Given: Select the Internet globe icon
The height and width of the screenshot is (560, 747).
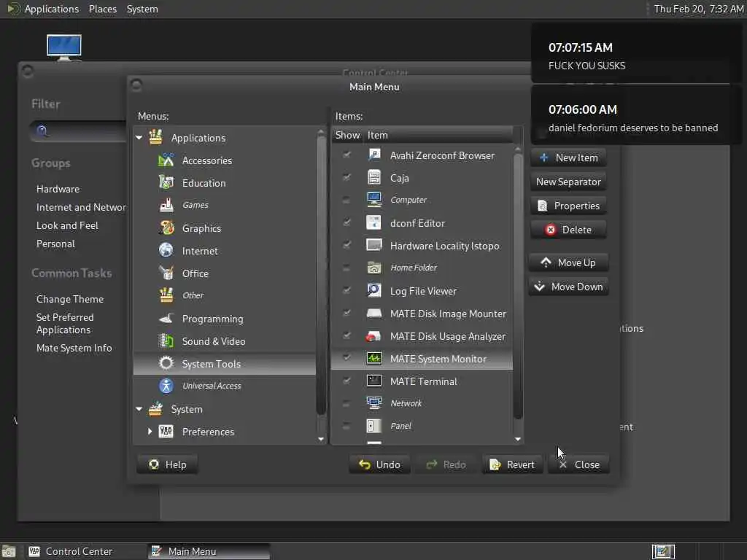Looking at the screenshot, I should 166,251.
